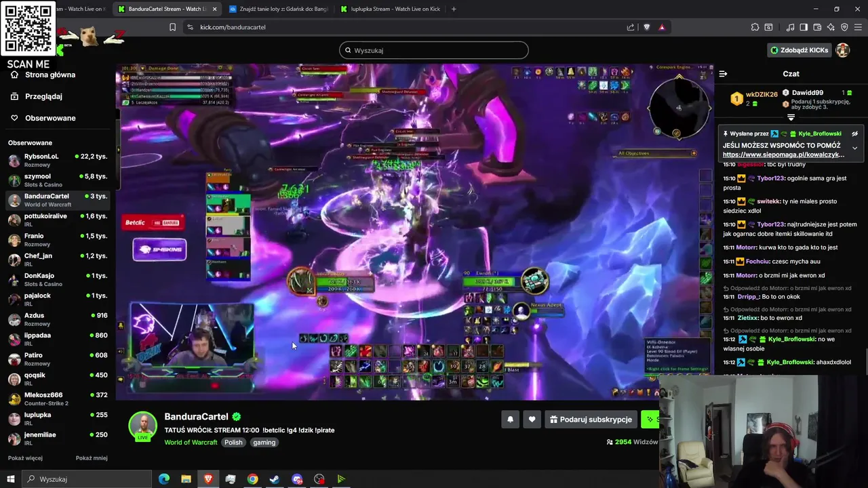Image resolution: width=868 pixels, height=488 pixels.
Task: Select the Polish tag
Action: pyautogui.click(x=233, y=443)
